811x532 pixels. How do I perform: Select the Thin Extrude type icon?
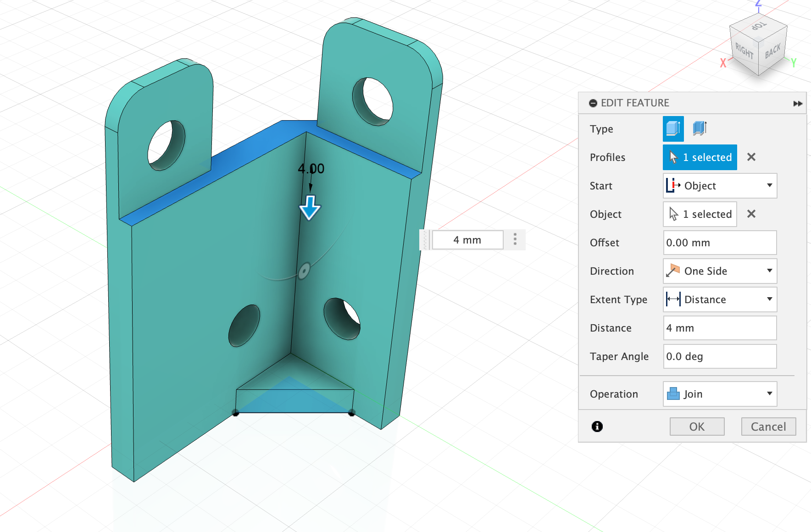(700, 128)
